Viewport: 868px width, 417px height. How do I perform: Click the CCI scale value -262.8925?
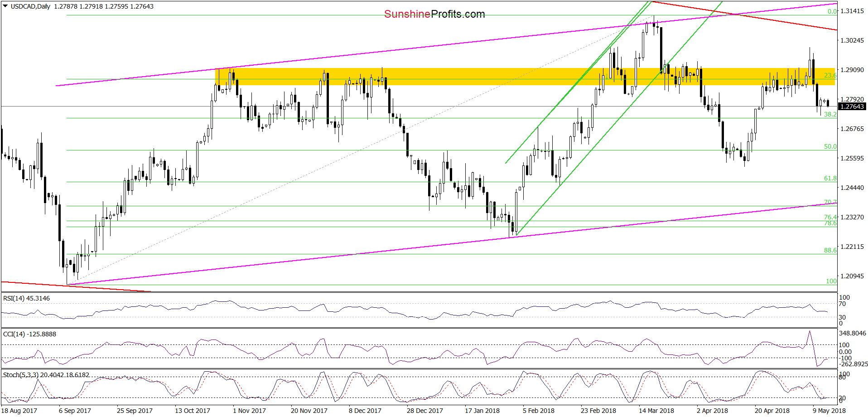click(x=854, y=364)
